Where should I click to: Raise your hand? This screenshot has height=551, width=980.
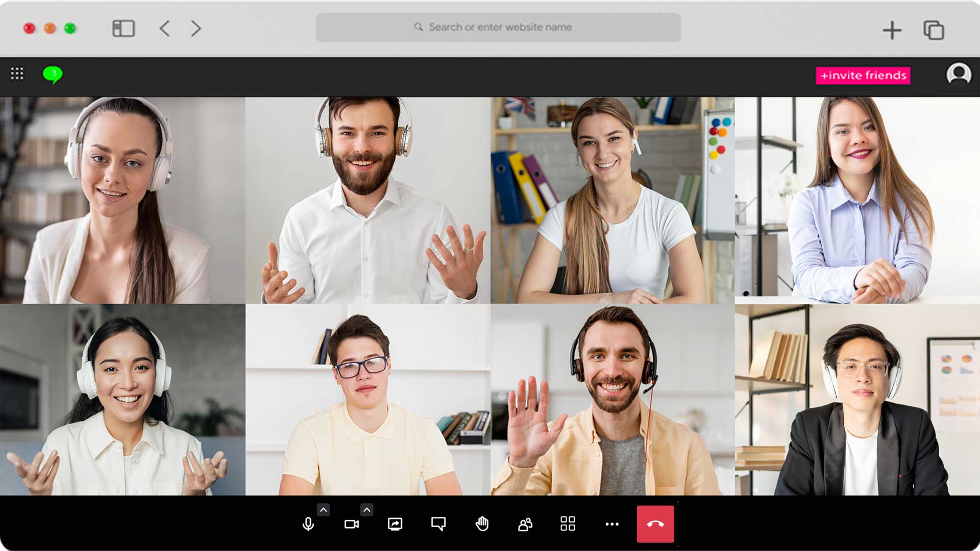482,524
